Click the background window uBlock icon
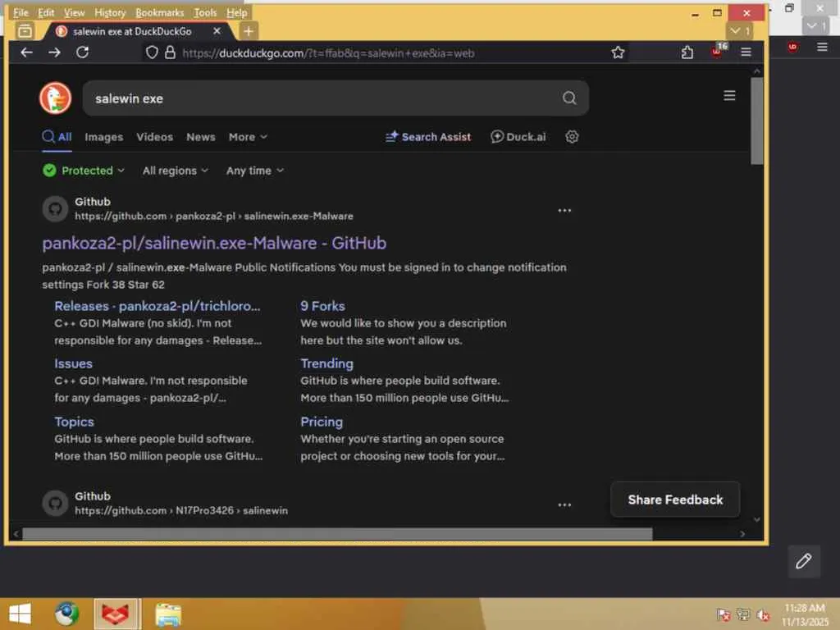840x630 pixels. click(793, 47)
